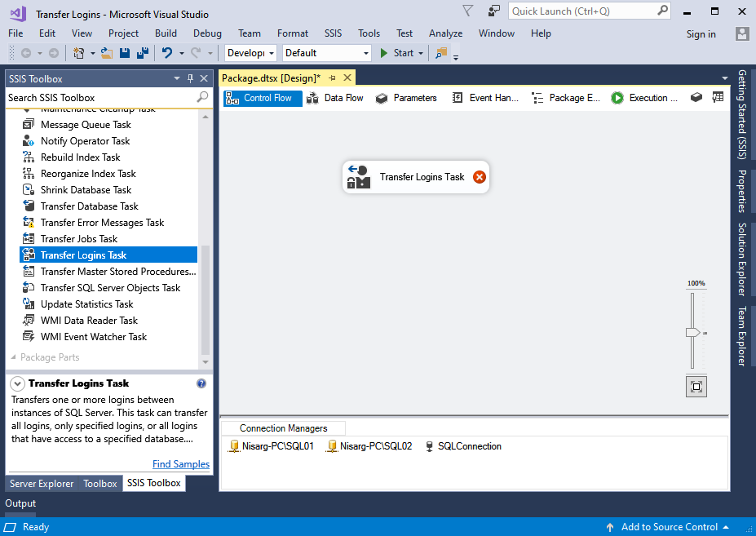Open the Project menu

(123, 33)
